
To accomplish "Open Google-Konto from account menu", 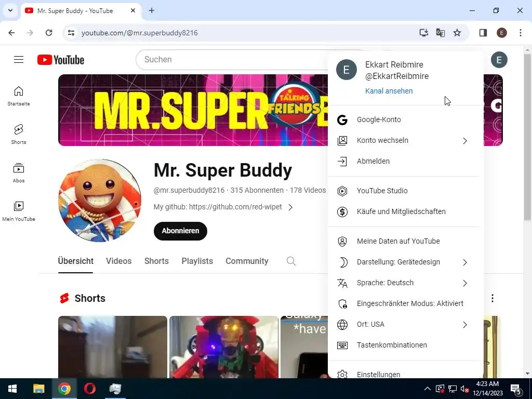I will click(405, 120).
